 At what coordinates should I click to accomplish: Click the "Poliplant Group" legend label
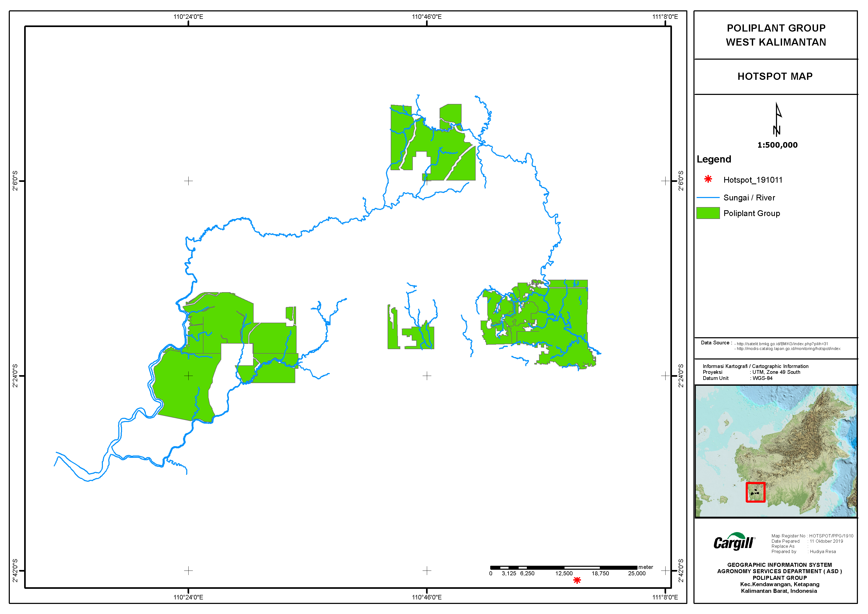click(x=752, y=213)
